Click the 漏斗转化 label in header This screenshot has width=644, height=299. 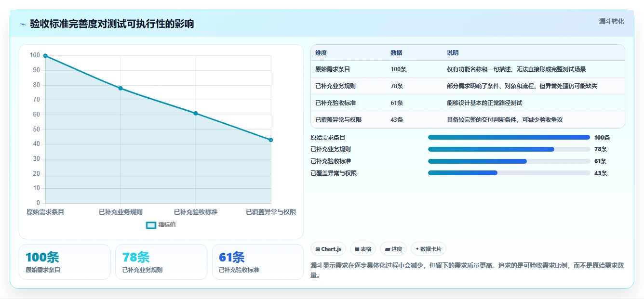pos(611,22)
